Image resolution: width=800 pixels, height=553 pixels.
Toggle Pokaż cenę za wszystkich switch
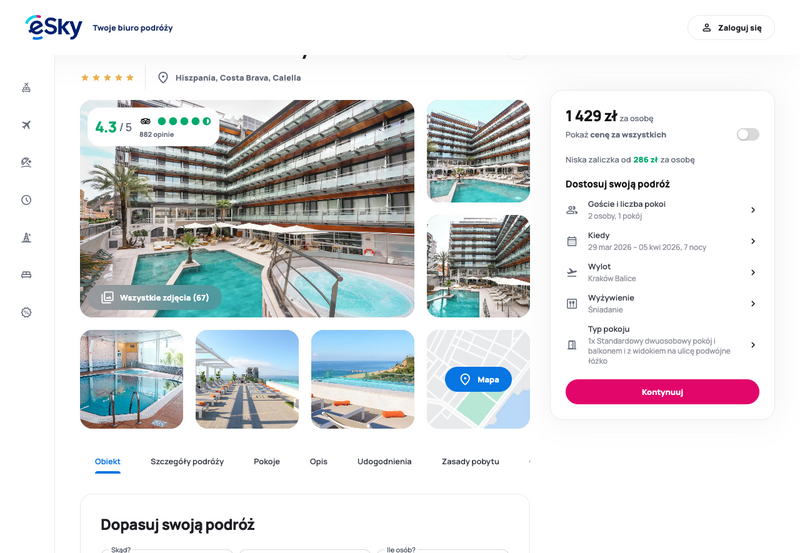pos(747,135)
